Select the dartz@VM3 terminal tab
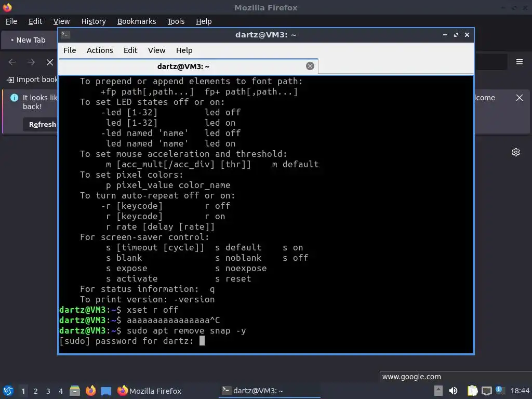Image resolution: width=532 pixels, height=399 pixels. click(x=188, y=66)
